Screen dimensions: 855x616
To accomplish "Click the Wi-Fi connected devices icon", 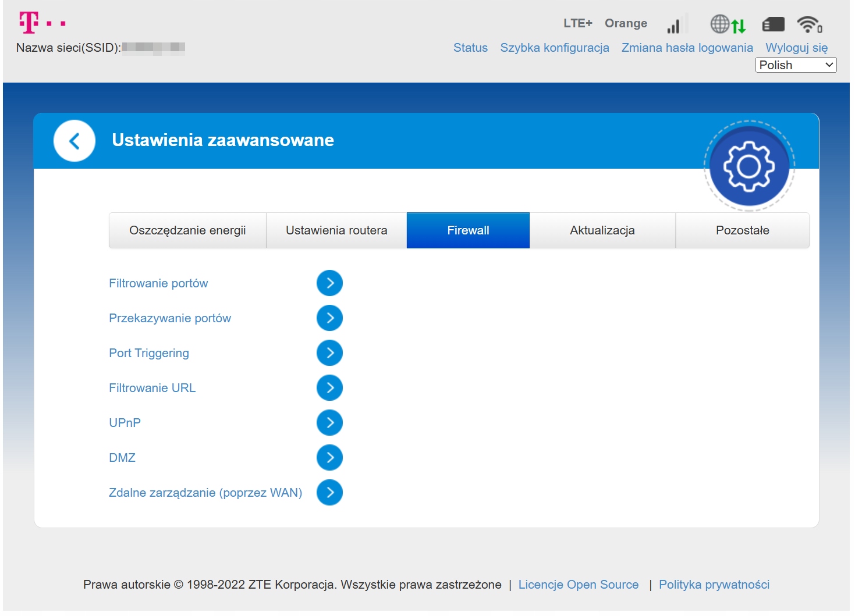I will tap(809, 24).
